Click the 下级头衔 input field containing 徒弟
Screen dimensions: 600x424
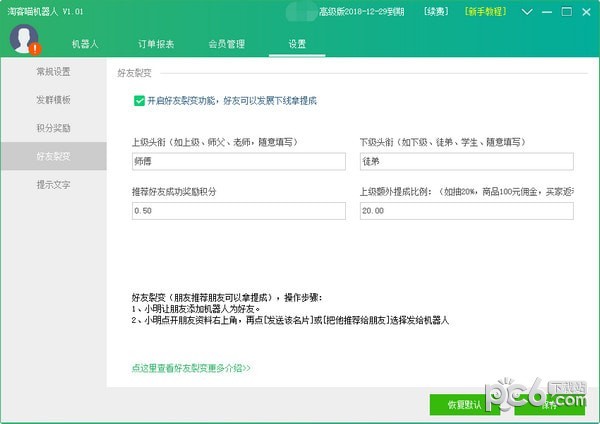coord(466,161)
